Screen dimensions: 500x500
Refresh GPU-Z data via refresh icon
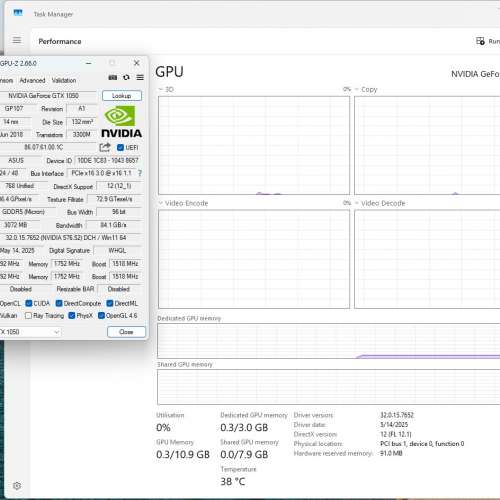[x=126, y=77]
